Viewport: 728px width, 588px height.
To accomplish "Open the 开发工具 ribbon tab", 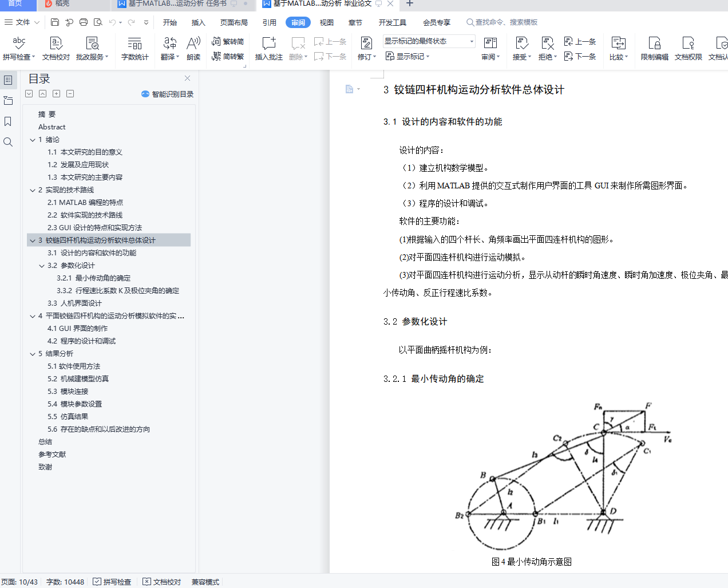I will point(393,22).
